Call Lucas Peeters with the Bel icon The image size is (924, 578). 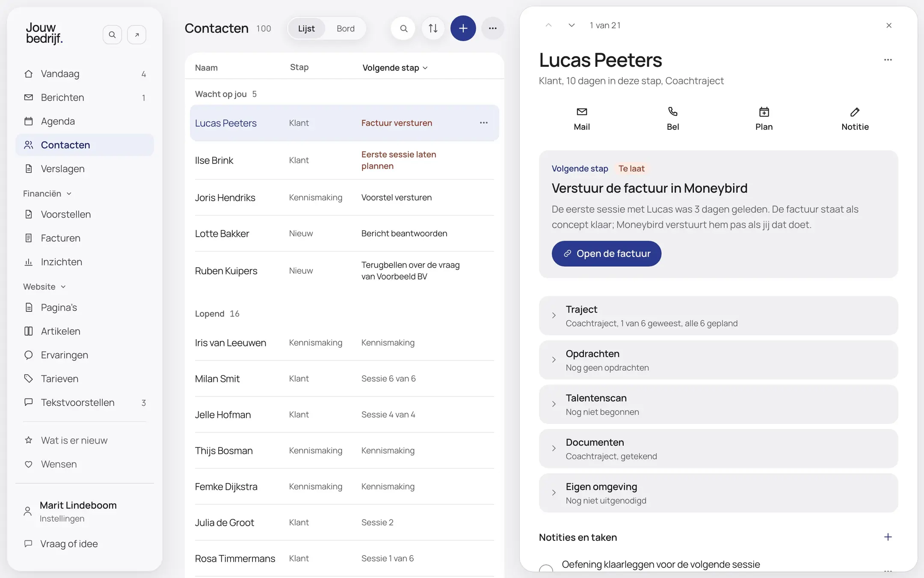(673, 119)
